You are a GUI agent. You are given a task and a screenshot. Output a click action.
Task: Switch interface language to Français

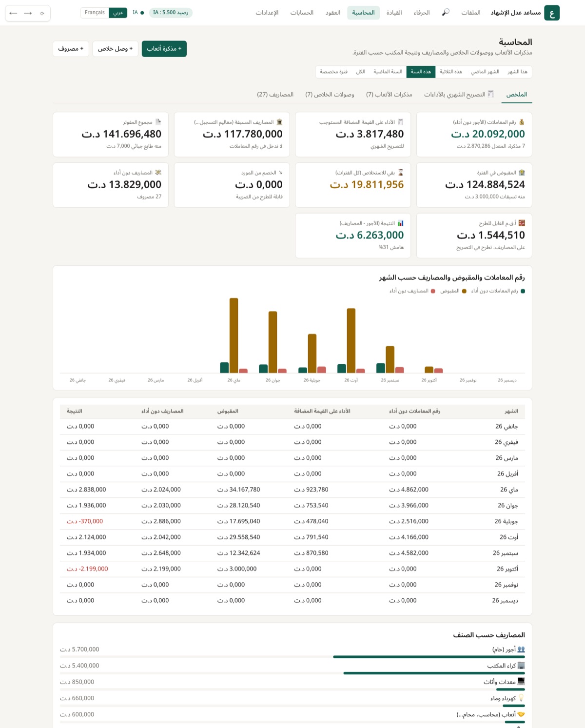pos(95,13)
